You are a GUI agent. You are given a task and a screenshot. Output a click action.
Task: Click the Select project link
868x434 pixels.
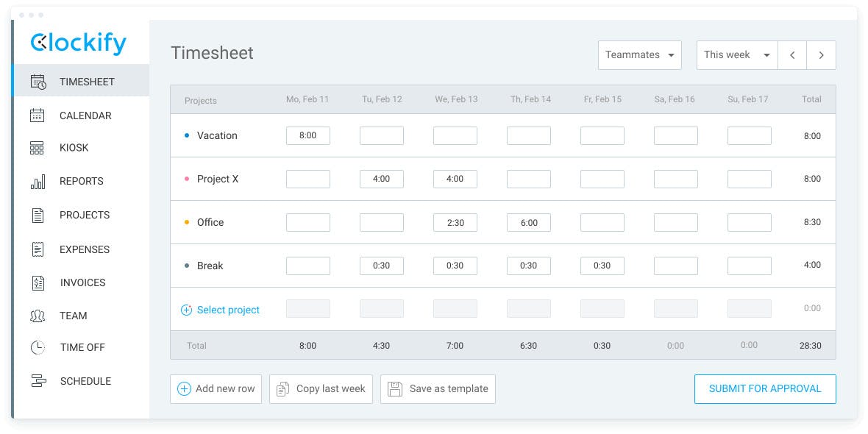(228, 310)
